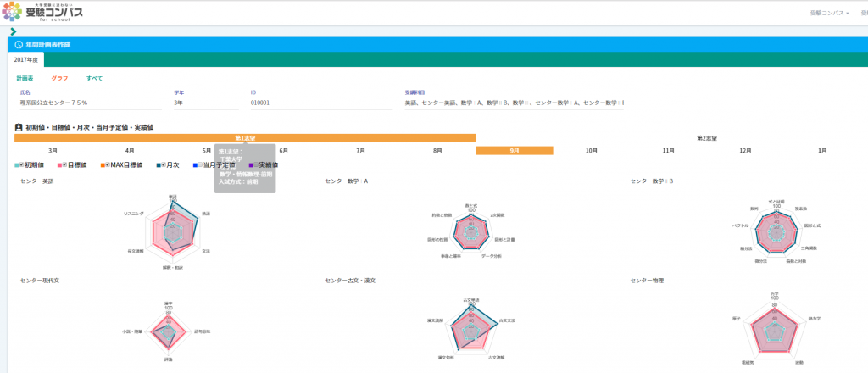Click the orange MAX目標値 color swatch
The height and width of the screenshot is (373, 868).
(x=102, y=165)
